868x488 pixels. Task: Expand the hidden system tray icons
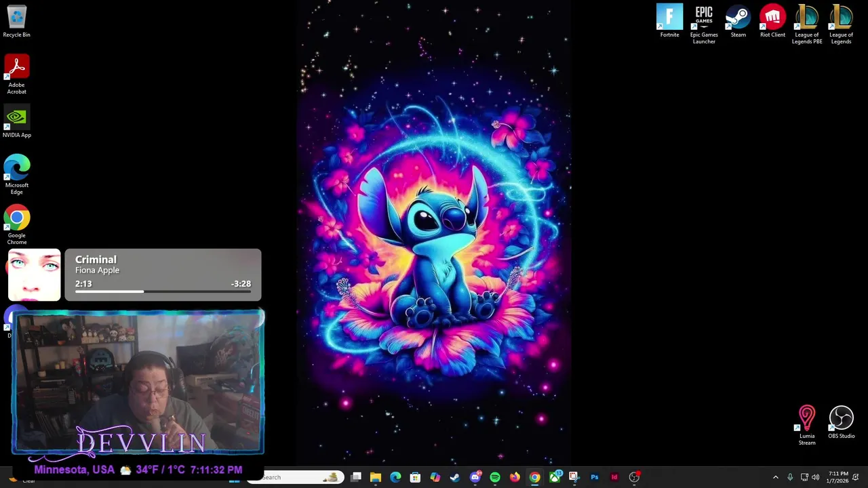tap(776, 477)
